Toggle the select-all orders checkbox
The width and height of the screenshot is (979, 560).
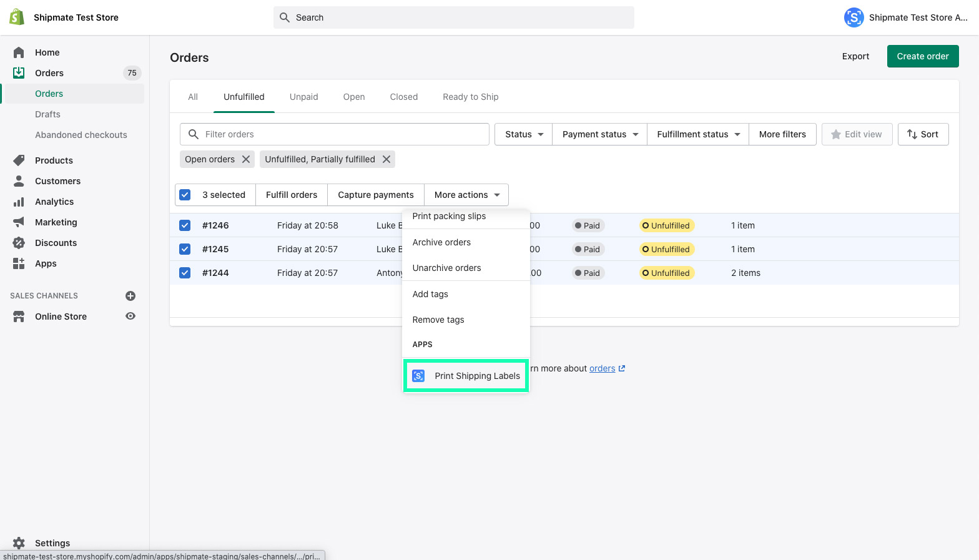185,195
